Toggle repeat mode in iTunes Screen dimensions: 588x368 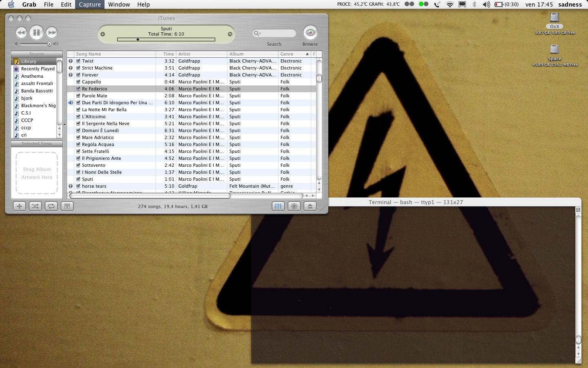coord(51,206)
